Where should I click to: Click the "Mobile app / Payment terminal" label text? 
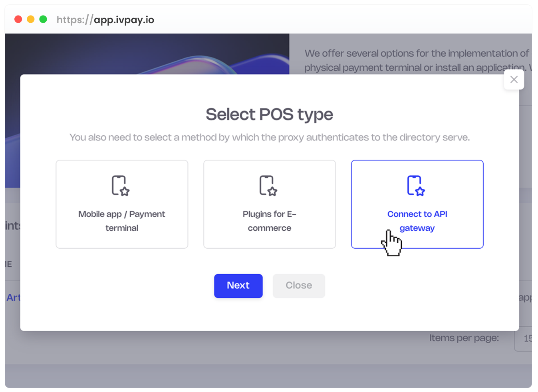point(122,221)
